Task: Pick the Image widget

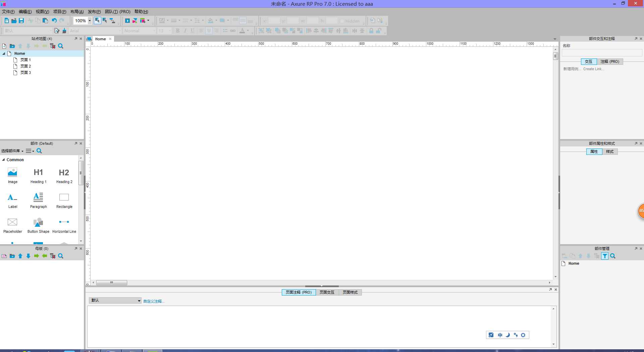Action: [12, 176]
